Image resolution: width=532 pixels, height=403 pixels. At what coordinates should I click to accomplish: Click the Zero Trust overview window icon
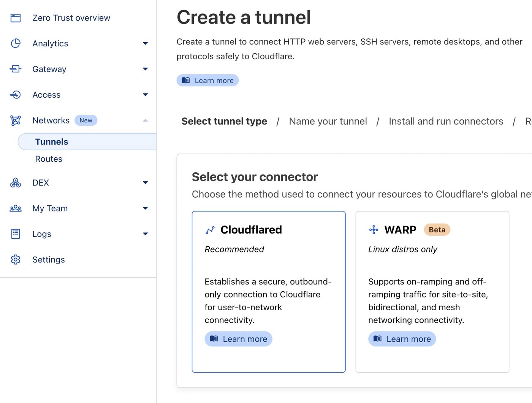point(16,18)
